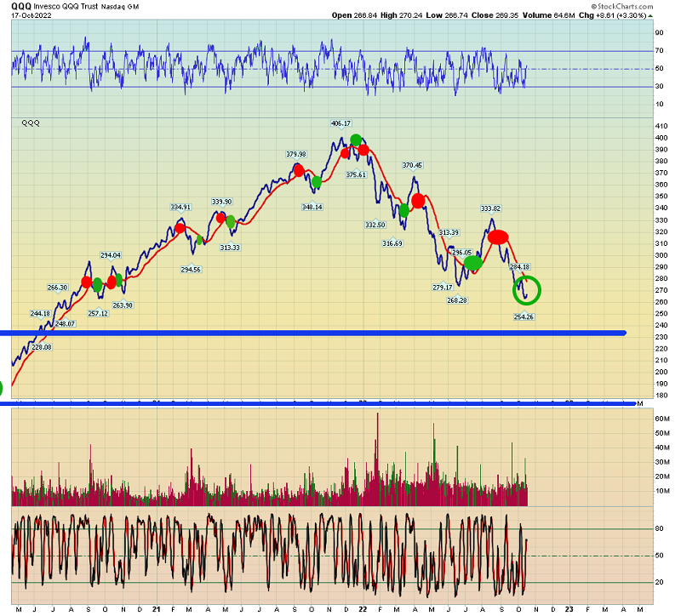
Task: Click the 339.90 price label
Action: (x=221, y=202)
